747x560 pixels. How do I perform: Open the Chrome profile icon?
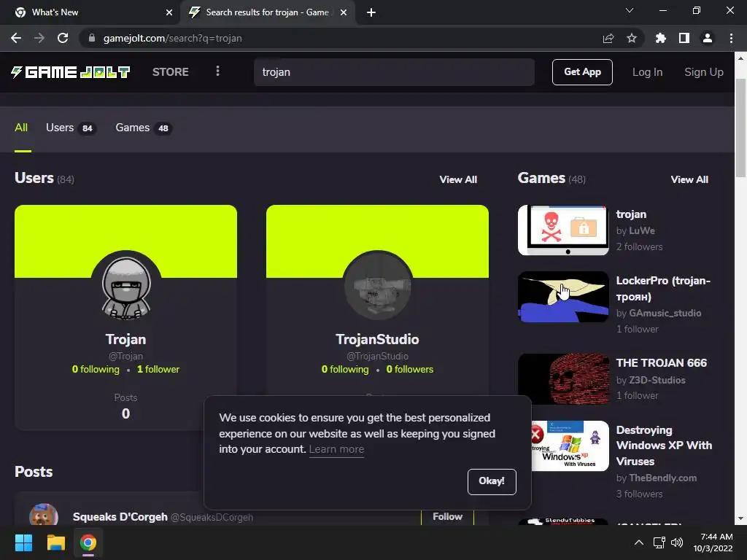pyautogui.click(x=708, y=38)
